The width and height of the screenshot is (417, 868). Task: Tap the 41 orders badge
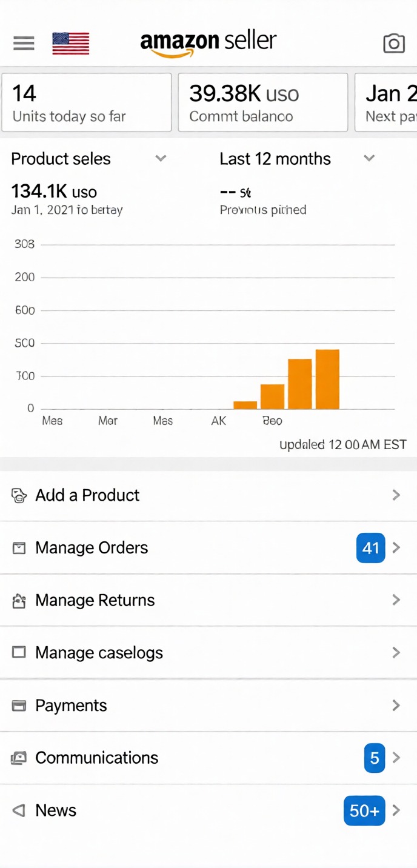[x=370, y=548]
